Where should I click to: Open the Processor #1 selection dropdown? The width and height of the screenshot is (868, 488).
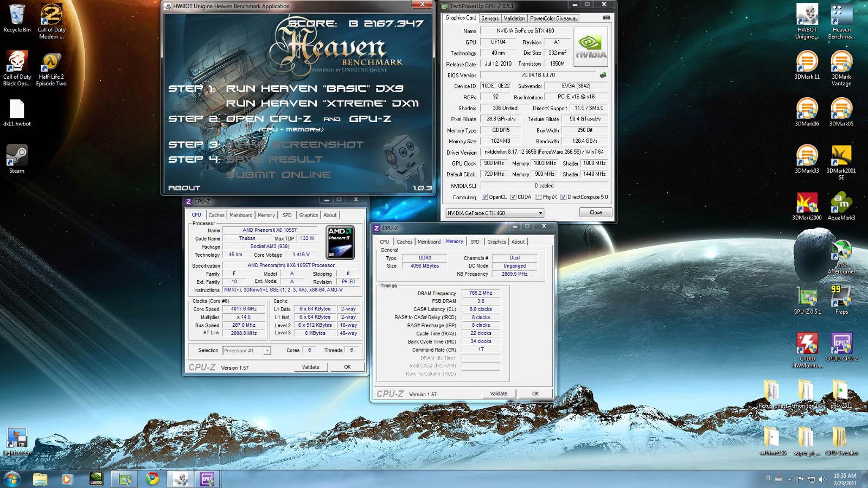click(246, 351)
